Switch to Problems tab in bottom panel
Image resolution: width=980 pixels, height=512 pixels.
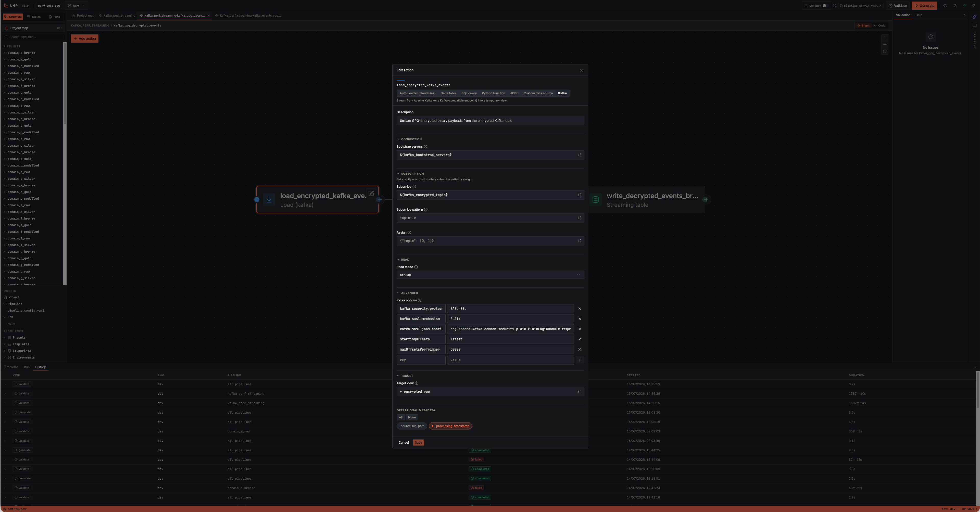pyautogui.click(x=11, y=367)
